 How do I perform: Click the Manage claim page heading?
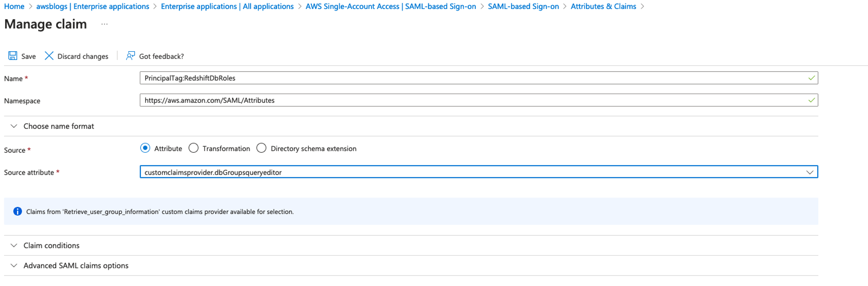(46, 24)
